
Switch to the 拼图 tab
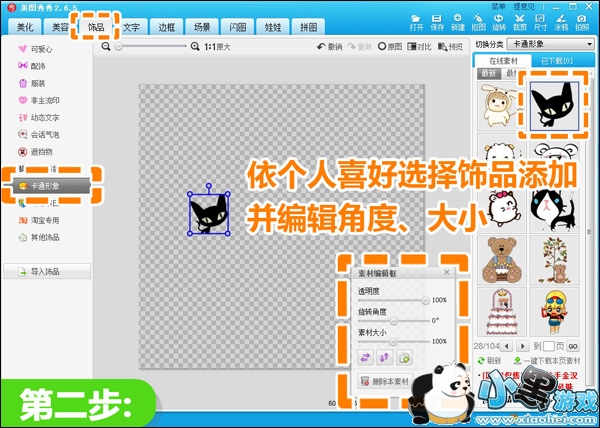coord(308,27)
